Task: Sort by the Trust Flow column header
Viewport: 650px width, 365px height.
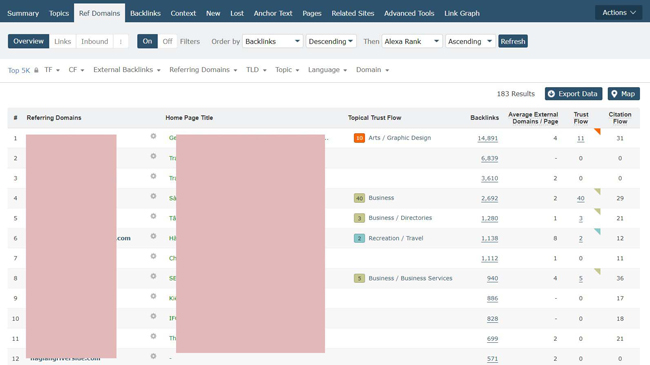Action: tap(581, 118)
